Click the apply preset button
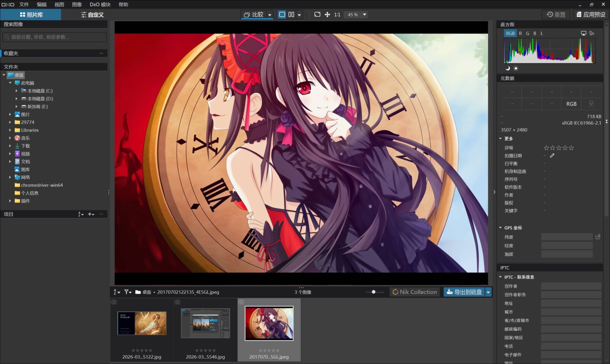 (x=591, y=14)
